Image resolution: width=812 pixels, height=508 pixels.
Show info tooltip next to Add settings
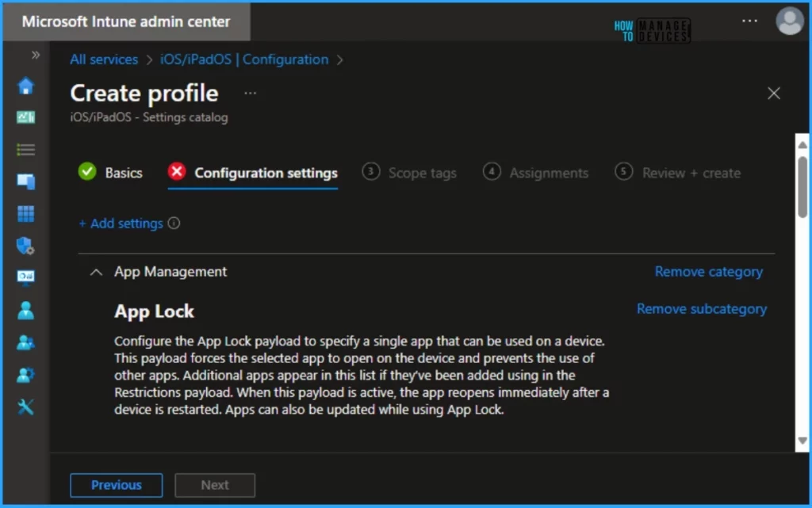tap(174, 223)
